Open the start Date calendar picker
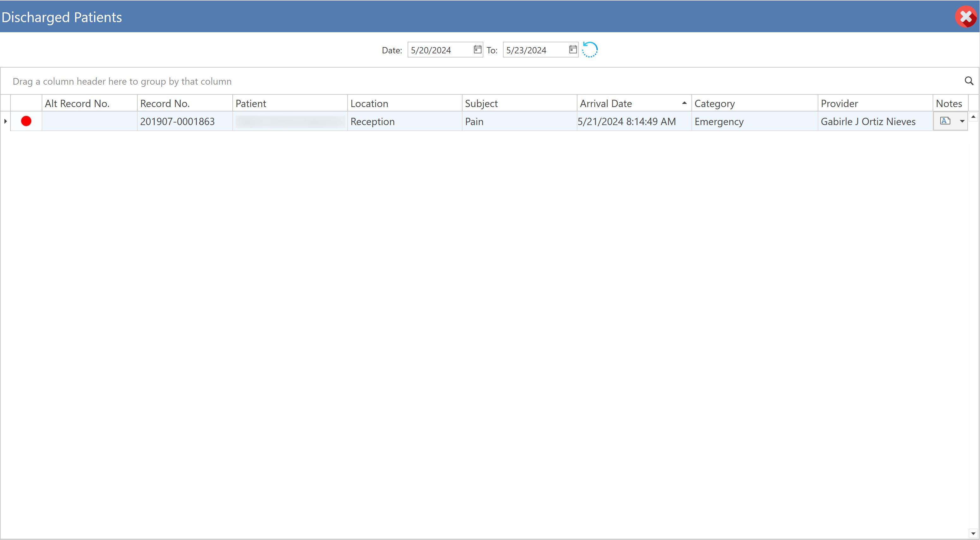The width and height of the screenshot is (980, 540). 477,50
